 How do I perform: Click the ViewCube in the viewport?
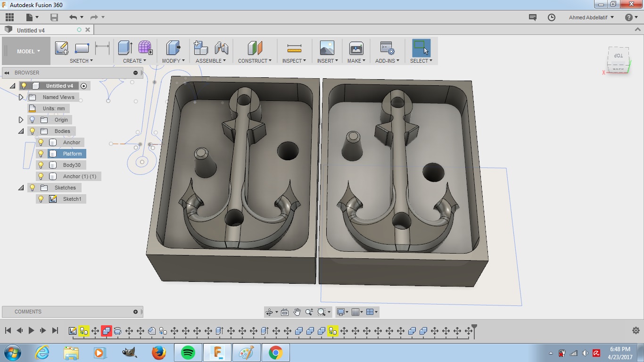pyautogui.click(x=618, y=59)
